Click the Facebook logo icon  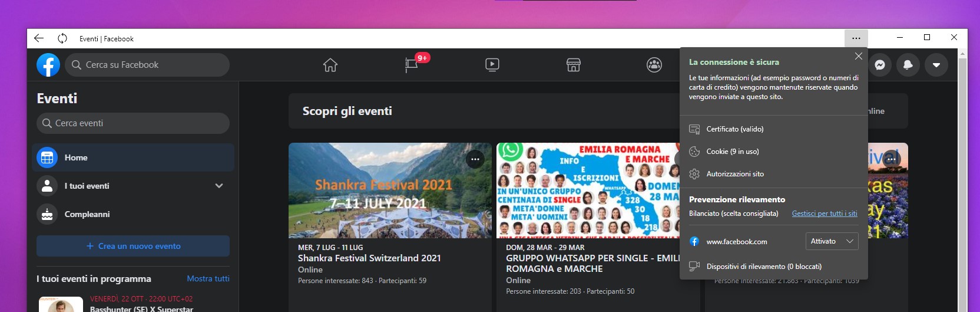[x=48, y=65]
